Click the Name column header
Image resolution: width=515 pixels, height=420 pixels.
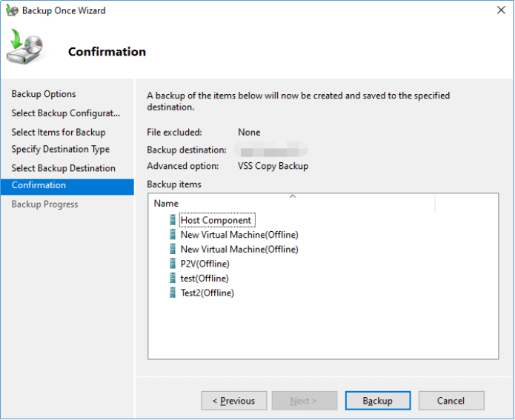(166, 203)
